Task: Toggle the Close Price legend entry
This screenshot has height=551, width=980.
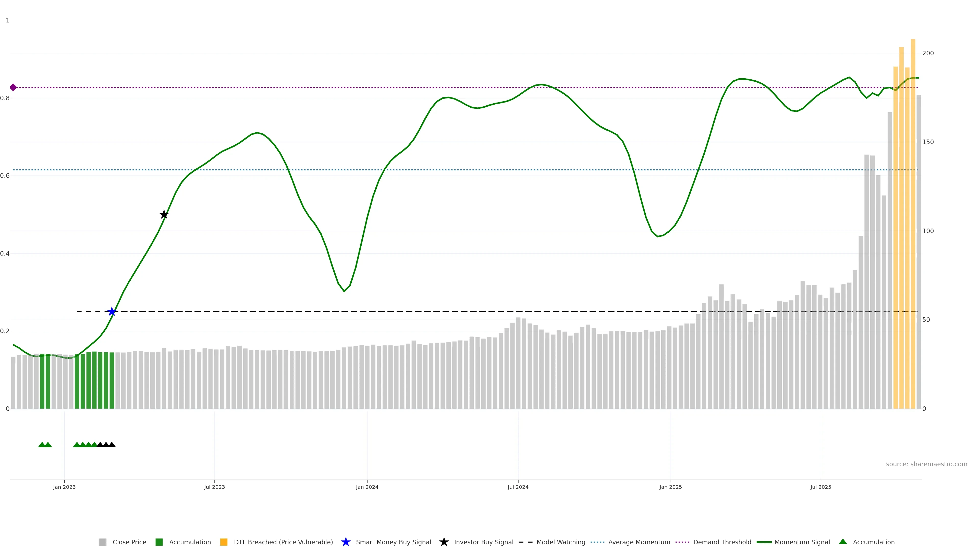Action: pyautogui.click(x=129, y=542)
